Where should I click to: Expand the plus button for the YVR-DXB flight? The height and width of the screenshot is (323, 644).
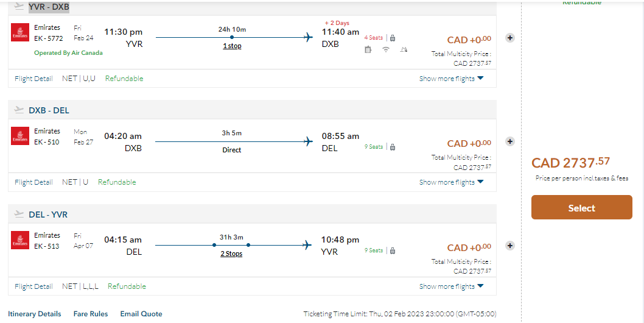[510, 37]
